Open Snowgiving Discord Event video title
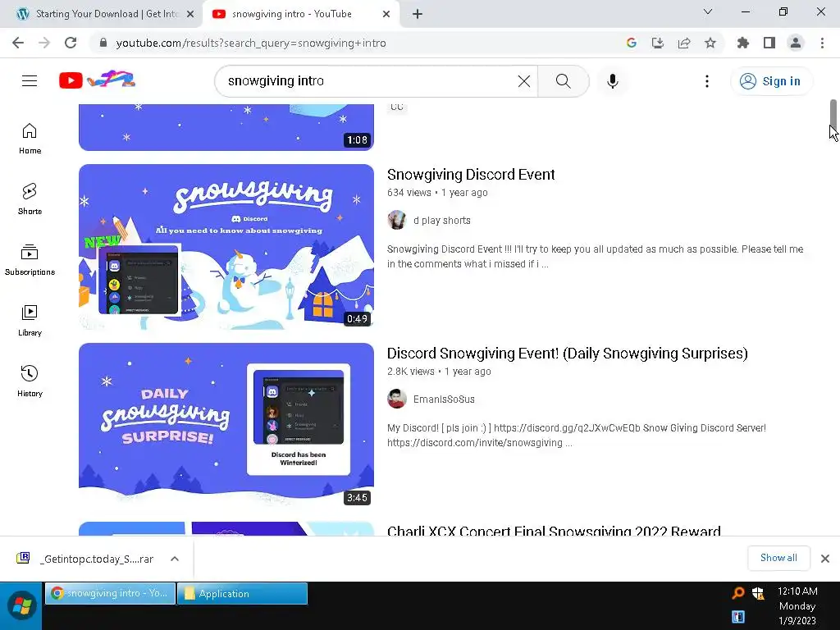Image resolution: width=840 pixels, height=630 pixels. tap(471, 175)
